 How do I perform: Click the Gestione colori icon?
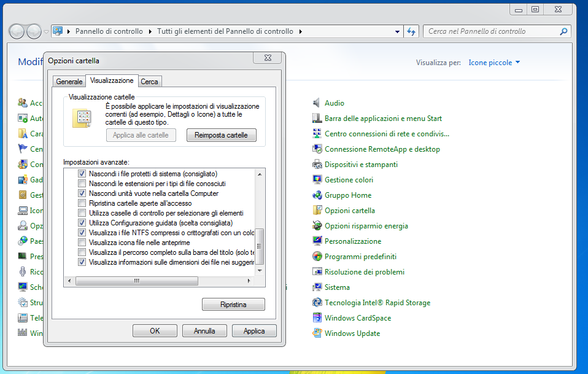[317, 180]
